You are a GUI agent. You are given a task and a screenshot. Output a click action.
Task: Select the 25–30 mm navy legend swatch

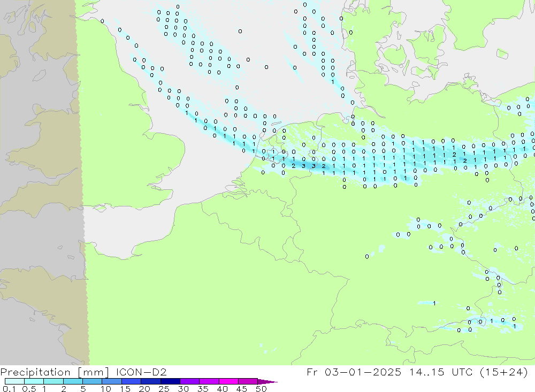(170, 381)
